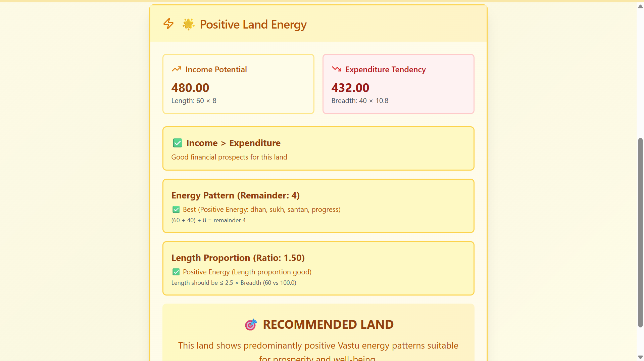Switch to the Expenditure Tendency card
This screenshot has width=644, height=361.
coord(398,84)
